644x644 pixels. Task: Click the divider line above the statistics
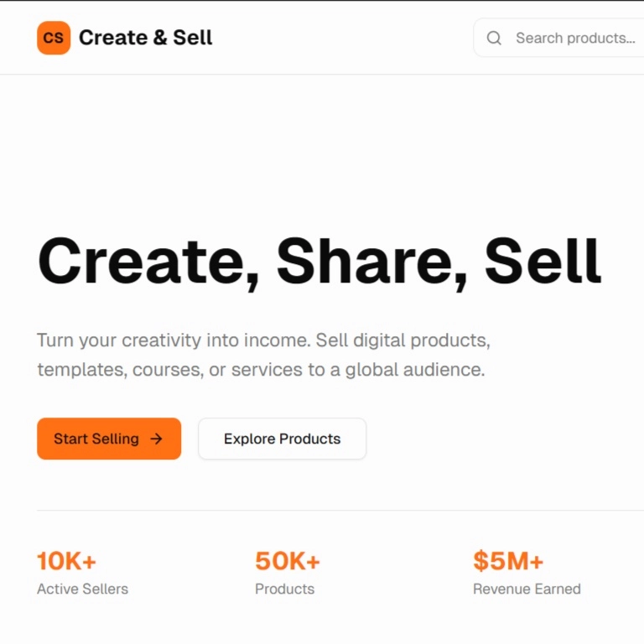(x=335, y=510)
